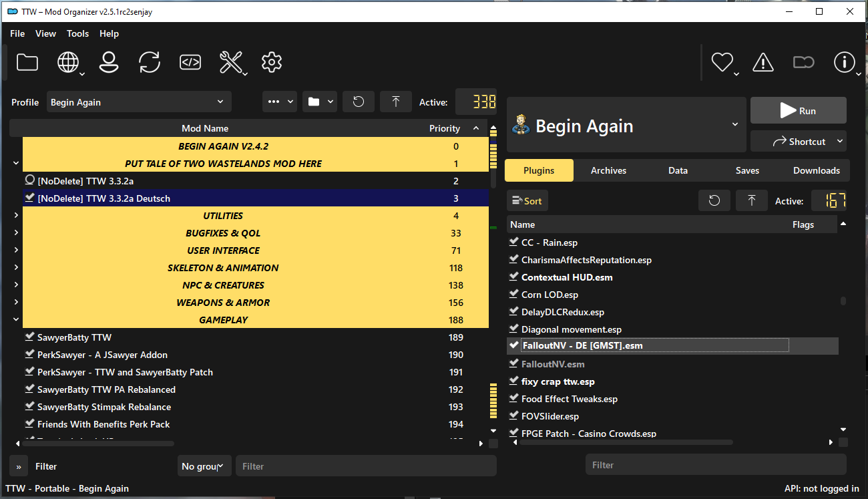868x499 pixels.
Task: Focus the plugin list Filter field
Action: [x=716, y=465]
